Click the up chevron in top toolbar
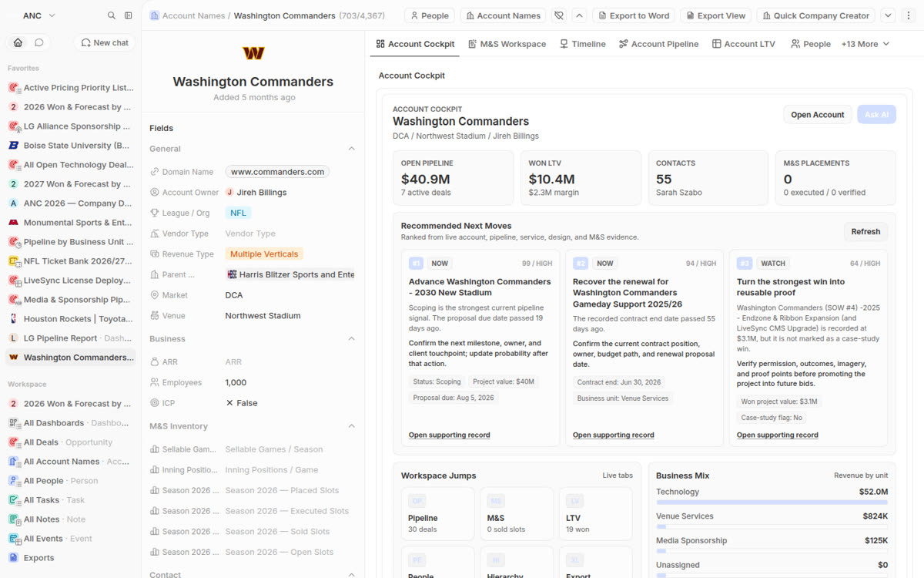Viewport: 924px width, 578px height. (579, 15)
